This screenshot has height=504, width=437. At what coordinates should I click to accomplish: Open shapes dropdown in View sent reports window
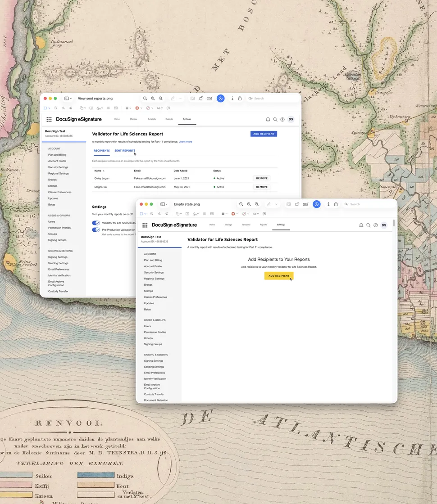point(83,108)
